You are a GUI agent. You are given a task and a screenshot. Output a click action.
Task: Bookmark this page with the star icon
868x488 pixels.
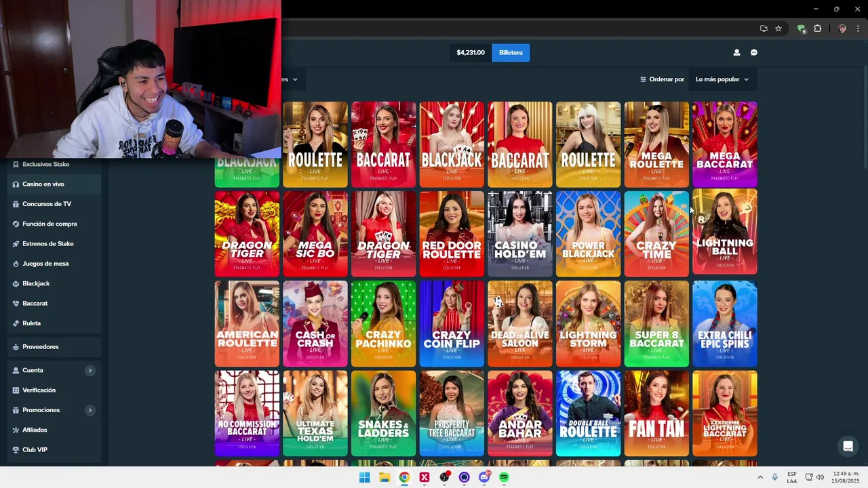(778, 28)
